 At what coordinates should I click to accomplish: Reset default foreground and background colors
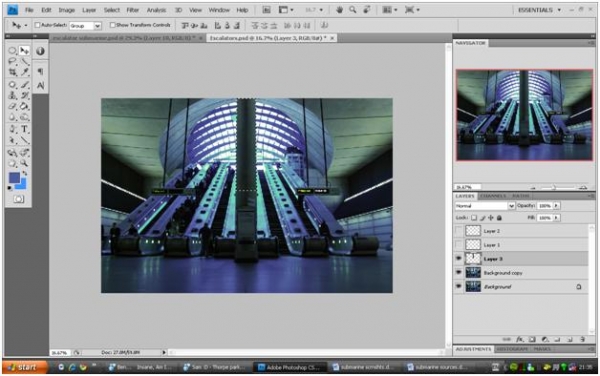(10, 188)
